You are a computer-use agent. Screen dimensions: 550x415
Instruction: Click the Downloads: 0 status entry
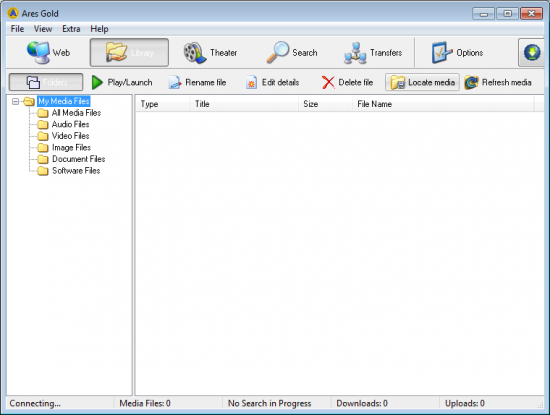tap(362, 403)
